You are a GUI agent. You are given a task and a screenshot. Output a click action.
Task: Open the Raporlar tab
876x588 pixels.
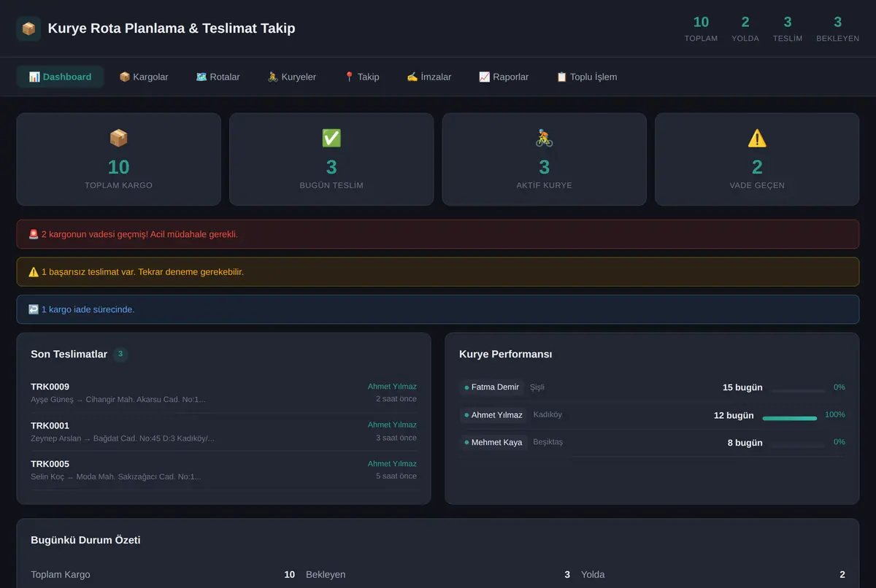point(504,77)
